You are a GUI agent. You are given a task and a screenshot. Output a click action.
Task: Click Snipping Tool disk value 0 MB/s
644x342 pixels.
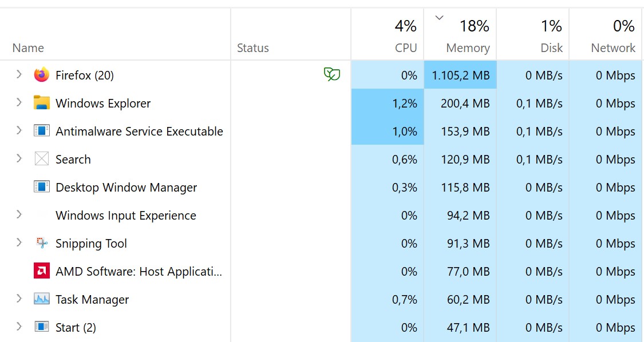544,244
